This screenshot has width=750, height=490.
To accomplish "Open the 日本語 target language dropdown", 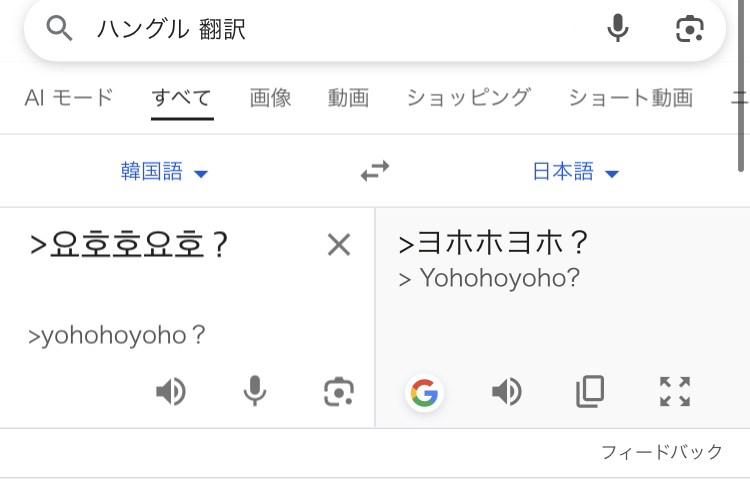I will [575, 172].
